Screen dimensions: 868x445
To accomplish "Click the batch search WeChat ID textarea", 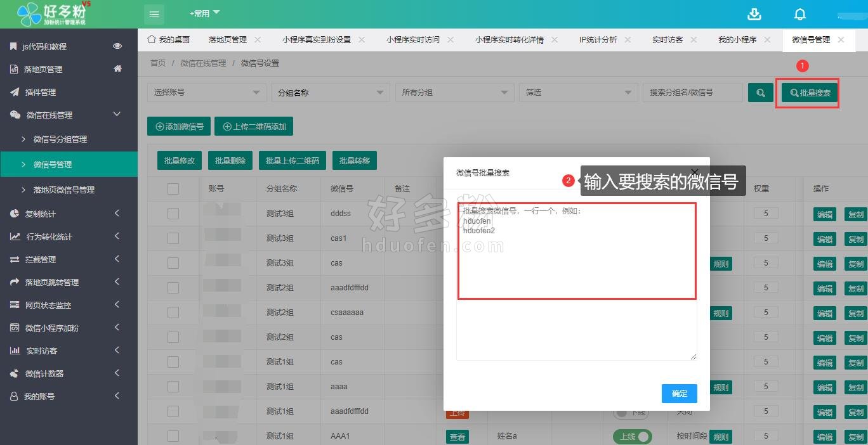I will [x=577, y=266].
